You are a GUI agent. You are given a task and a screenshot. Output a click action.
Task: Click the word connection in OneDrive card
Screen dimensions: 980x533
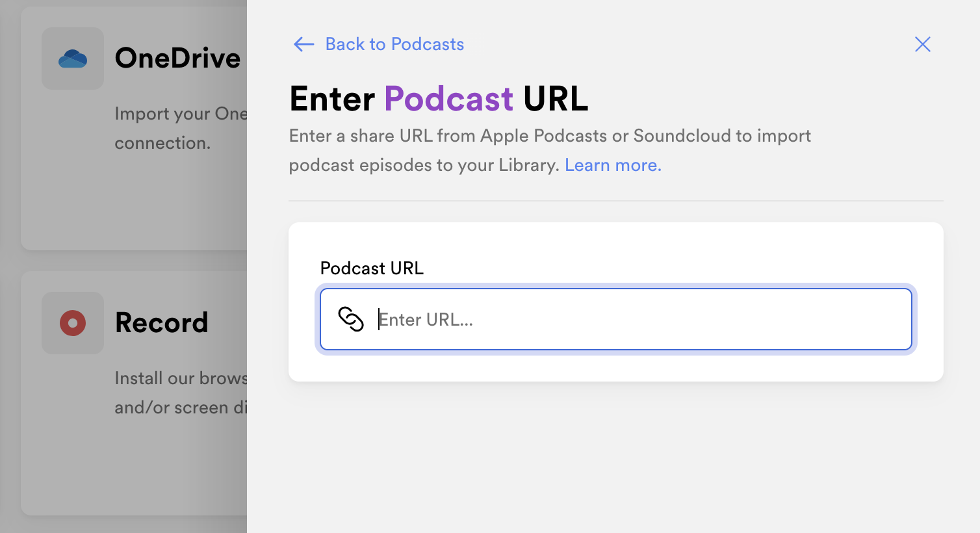pos(162,143)
